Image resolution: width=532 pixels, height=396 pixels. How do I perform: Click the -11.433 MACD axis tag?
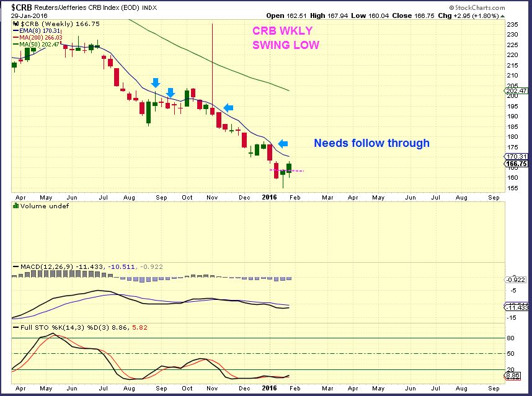(x=516, y=307)
